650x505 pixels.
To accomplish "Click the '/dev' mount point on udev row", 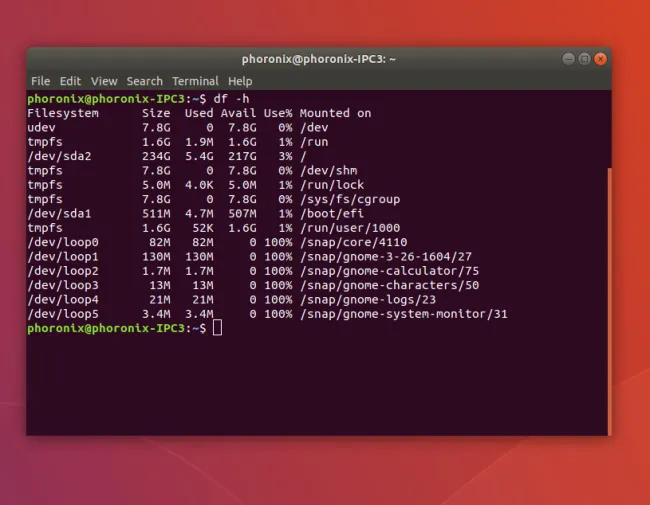I will [314, 127].
